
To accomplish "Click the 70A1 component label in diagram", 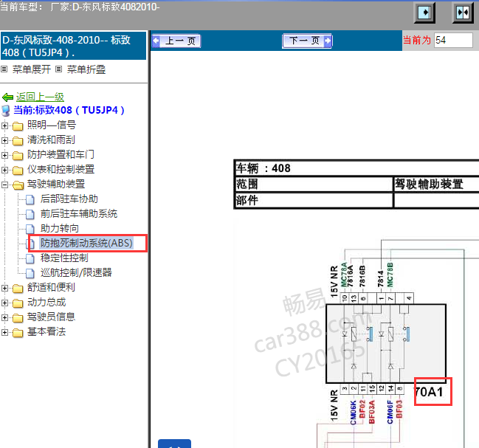I will [428, 392].
